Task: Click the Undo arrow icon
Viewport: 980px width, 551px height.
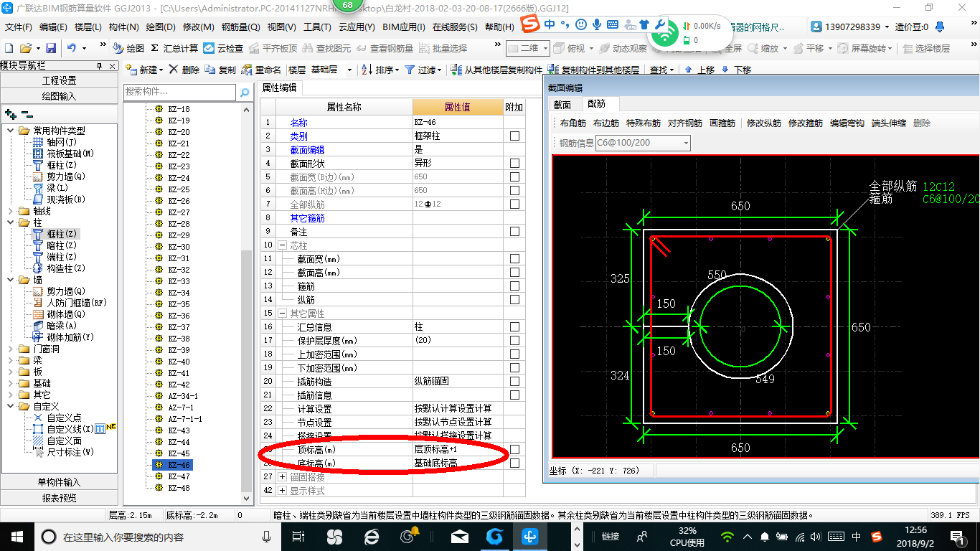Action: [x=72, y=48]
